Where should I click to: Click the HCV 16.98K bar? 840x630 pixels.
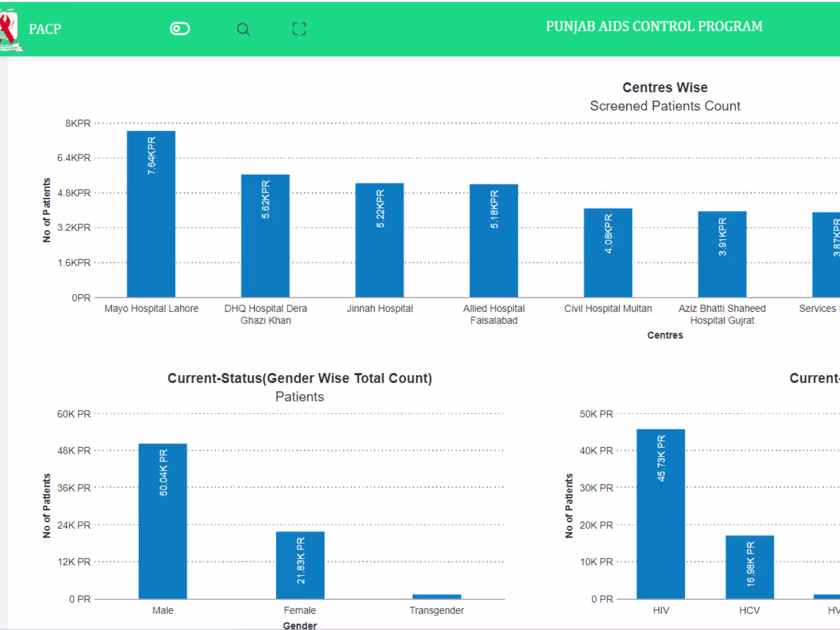click(750, 567)
